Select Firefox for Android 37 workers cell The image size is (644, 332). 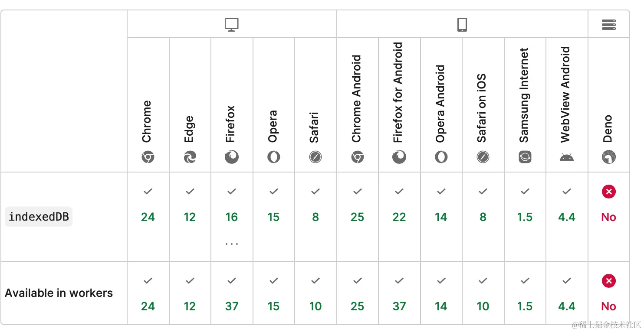(x=399, y=306)
